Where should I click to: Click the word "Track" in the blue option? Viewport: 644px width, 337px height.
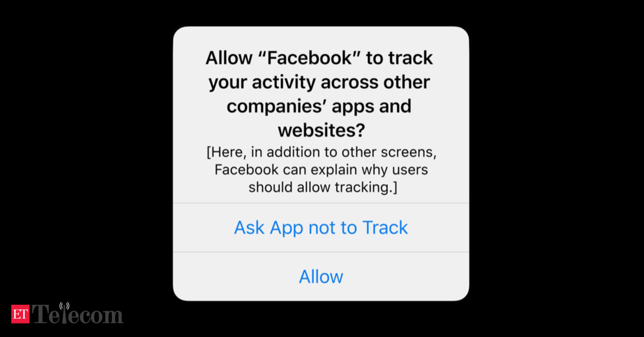[x=385, y=228]
